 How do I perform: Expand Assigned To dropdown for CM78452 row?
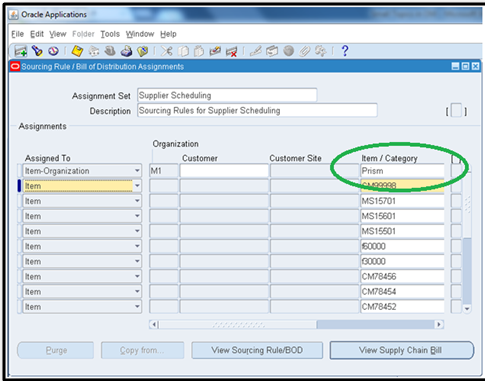coord(137,306)
